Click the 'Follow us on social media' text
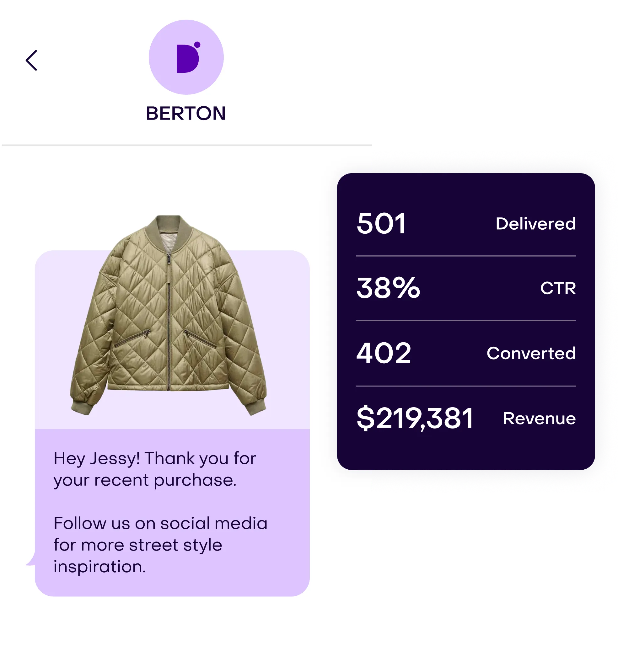This screenshot has width=618, height=672. 160,523
